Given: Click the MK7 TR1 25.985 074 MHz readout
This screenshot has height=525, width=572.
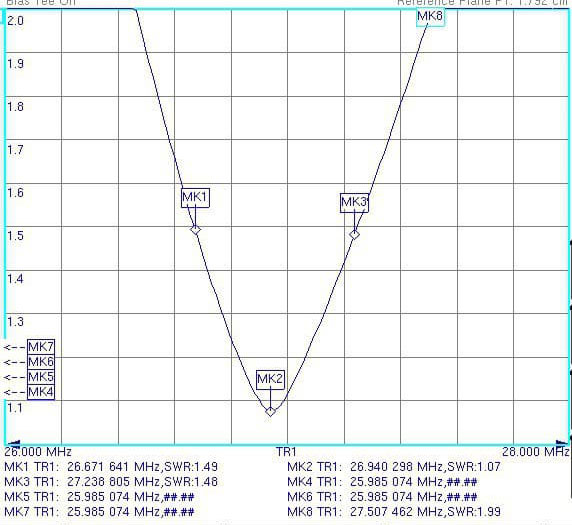Looking at the screenshot, I should click(x=99, y=512).
